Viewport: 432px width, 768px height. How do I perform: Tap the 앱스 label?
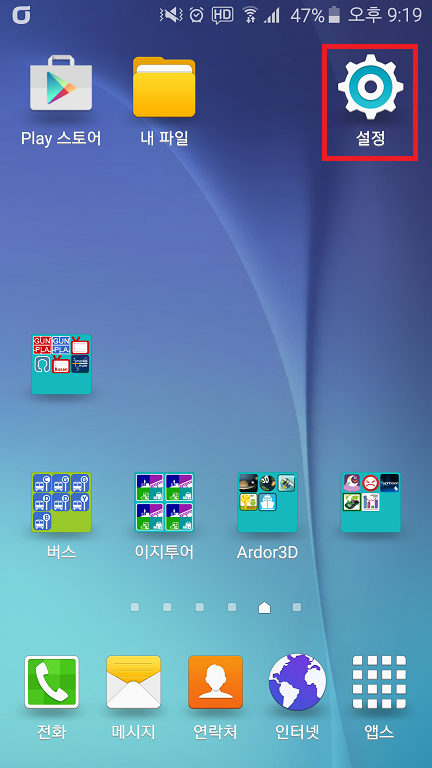click(x=379, y=732)
